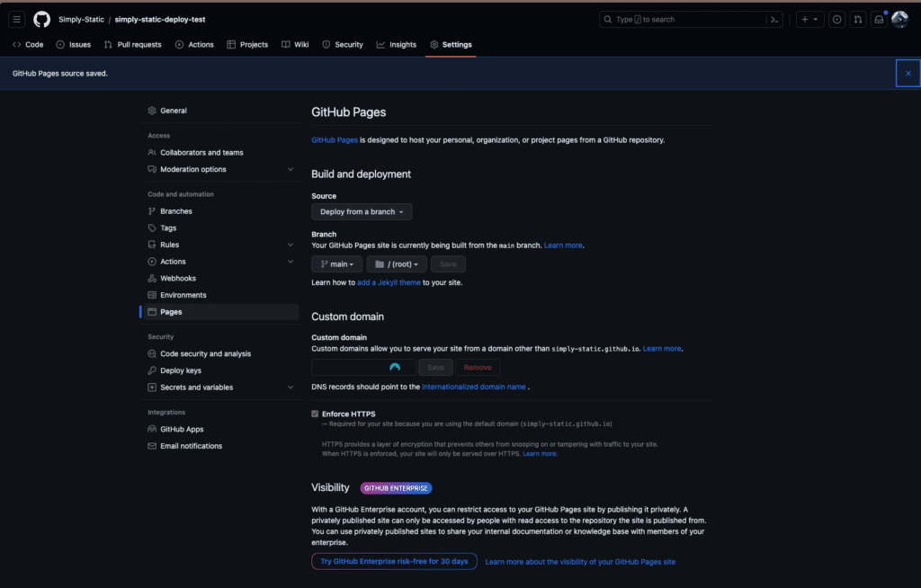Switch to the Code tab
Viewport: 921px width, 588px height.
coord(28,45)
